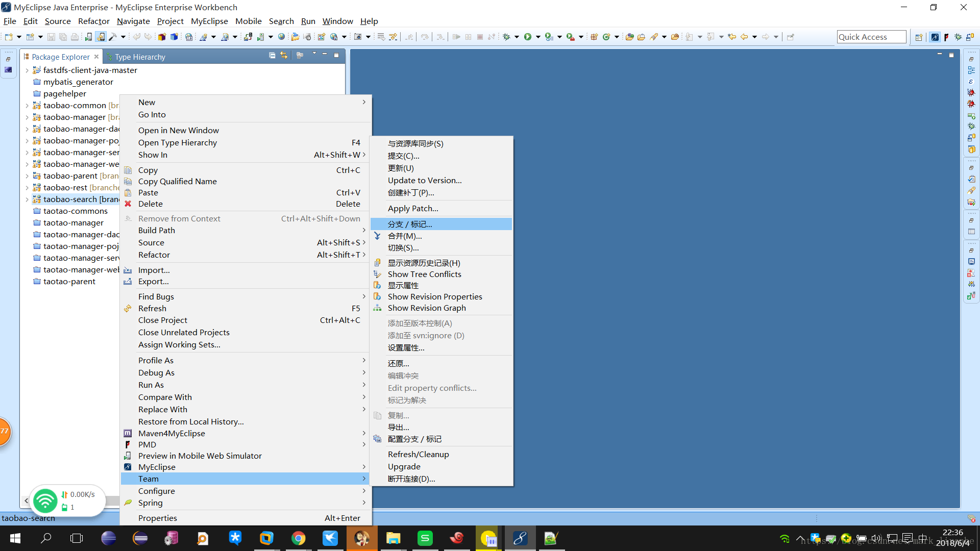Open File Explorer from the taskbar
The image size is (980, 551).
point(393,538)
